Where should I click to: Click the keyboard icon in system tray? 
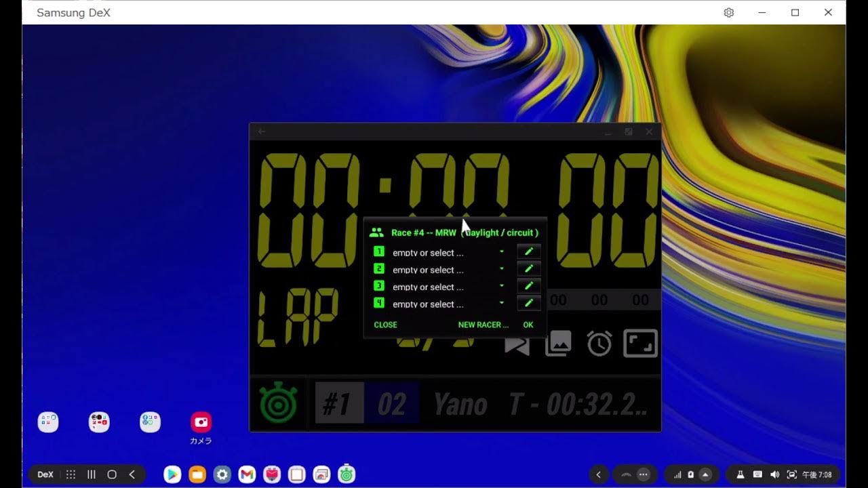coord(757,474)
